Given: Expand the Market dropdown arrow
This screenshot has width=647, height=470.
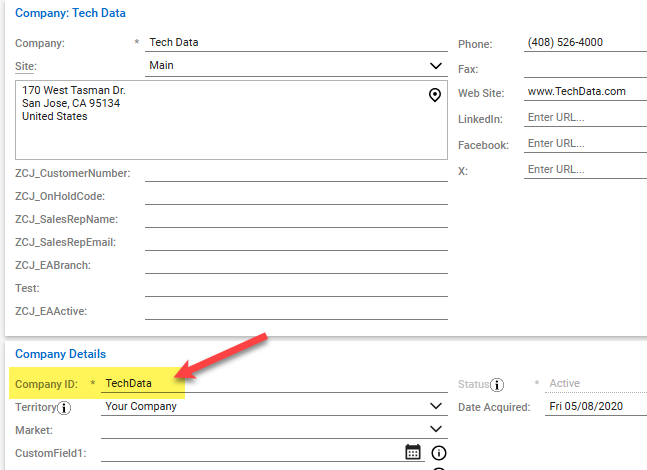Looking at the screenshot, I should (x=436, y=429).
